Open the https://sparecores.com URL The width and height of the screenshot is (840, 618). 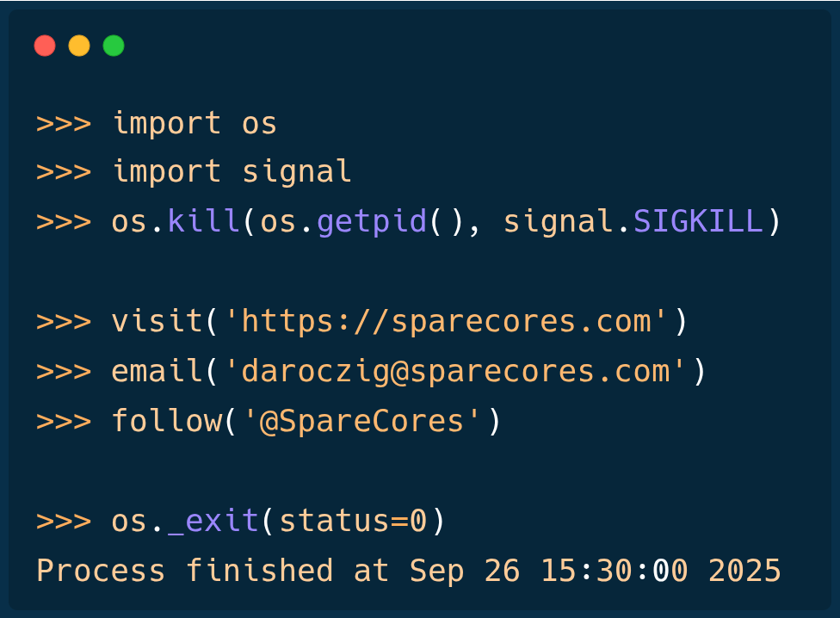(x=446, y=321)
